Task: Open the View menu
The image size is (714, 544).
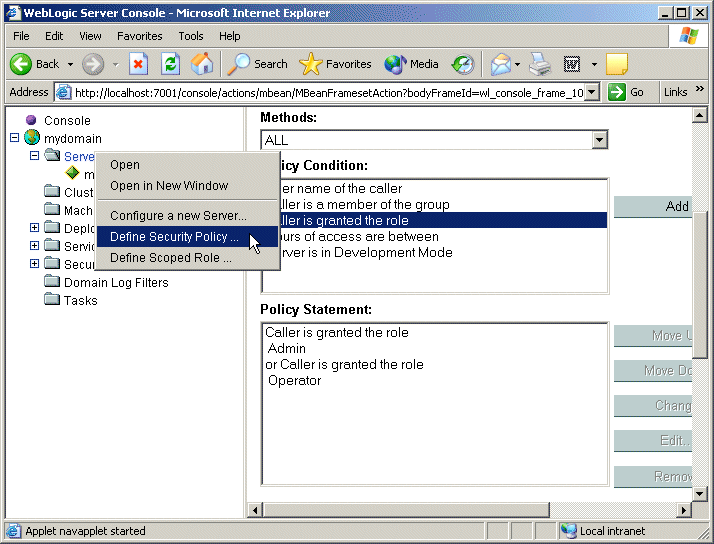Action: click(90, 36)
